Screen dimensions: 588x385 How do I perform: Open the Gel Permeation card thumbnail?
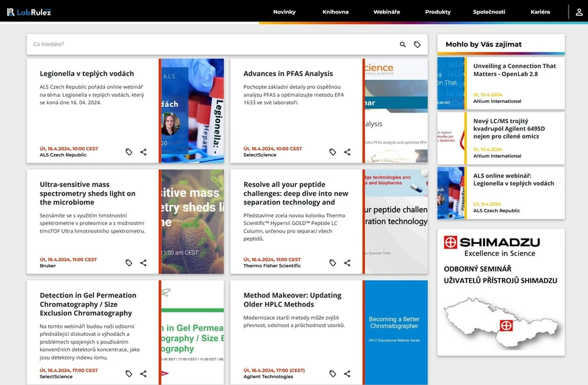(192, 332)
